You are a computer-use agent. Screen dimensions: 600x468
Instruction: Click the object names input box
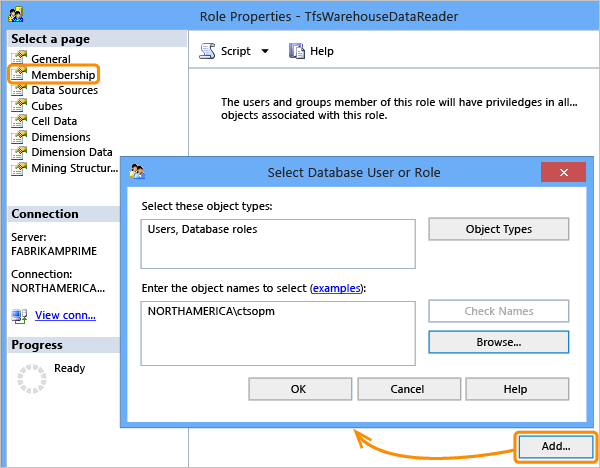point(278,333)
